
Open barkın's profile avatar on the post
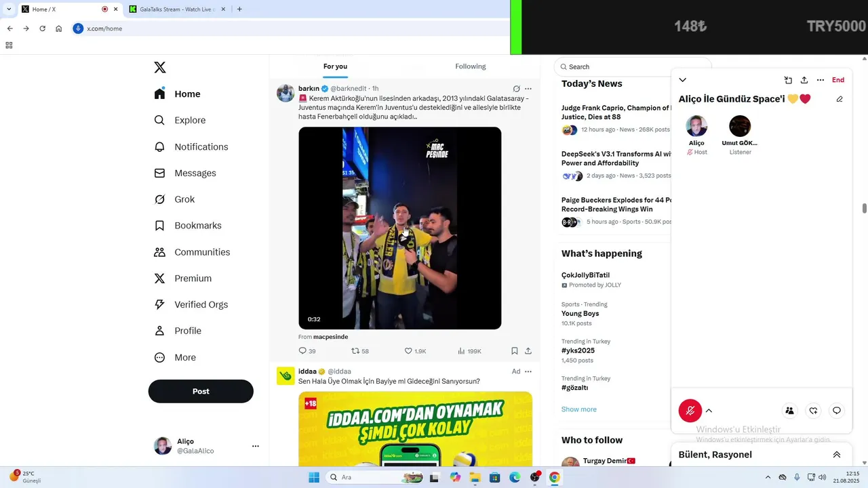[285, 93]
